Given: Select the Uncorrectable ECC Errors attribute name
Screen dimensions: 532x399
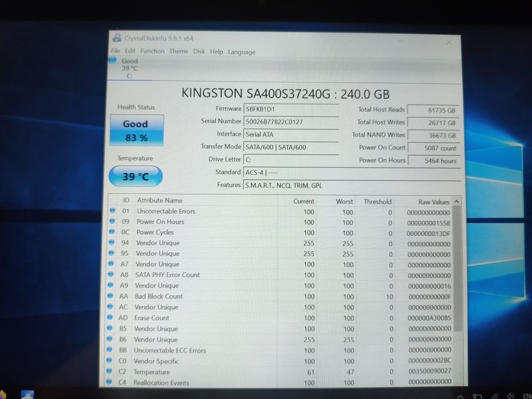Looking at the screenshot, I should point(170,351).
